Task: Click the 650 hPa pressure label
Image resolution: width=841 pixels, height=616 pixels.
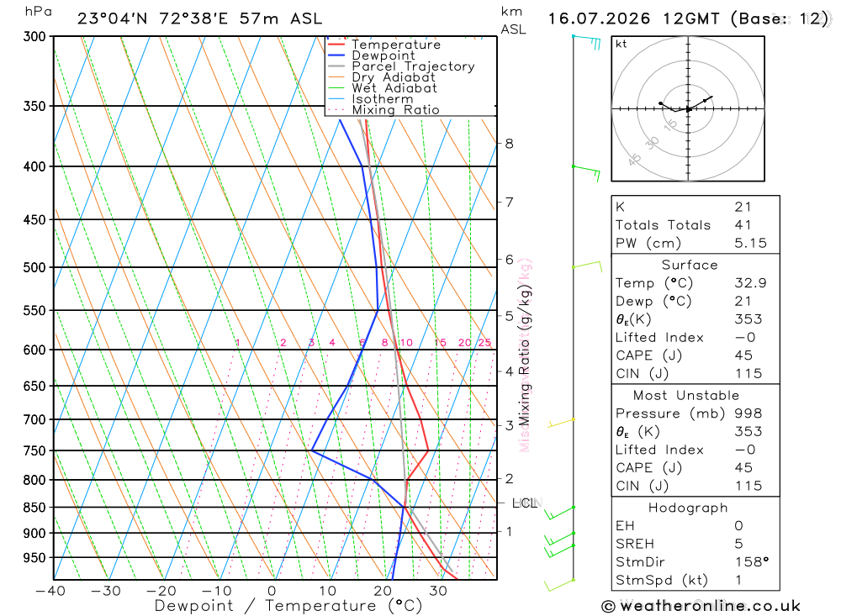Action: coord(34,386)
